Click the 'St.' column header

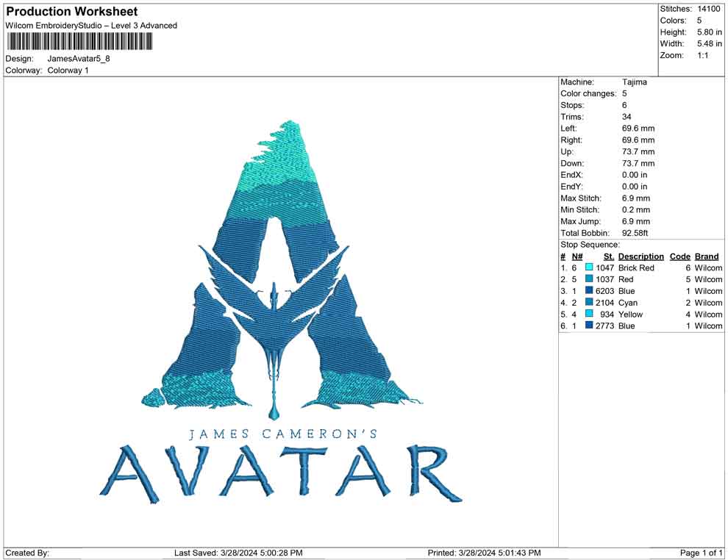point(609,256)
